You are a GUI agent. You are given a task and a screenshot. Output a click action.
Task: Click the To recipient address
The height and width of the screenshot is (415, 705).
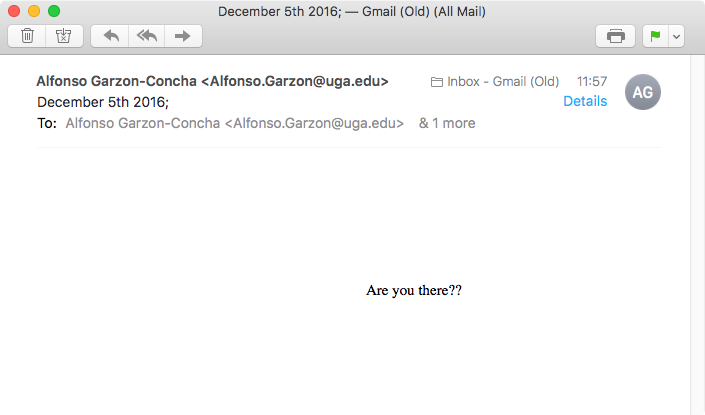[234, 123]
